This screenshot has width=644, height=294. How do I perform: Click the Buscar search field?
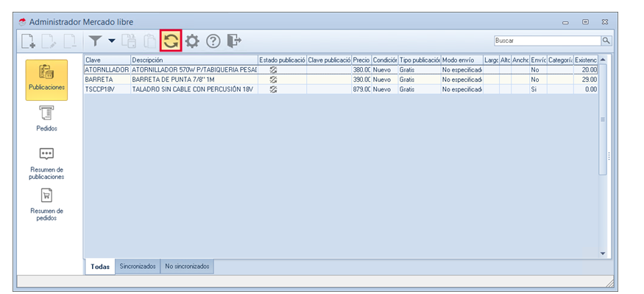[x=548, y=41]
